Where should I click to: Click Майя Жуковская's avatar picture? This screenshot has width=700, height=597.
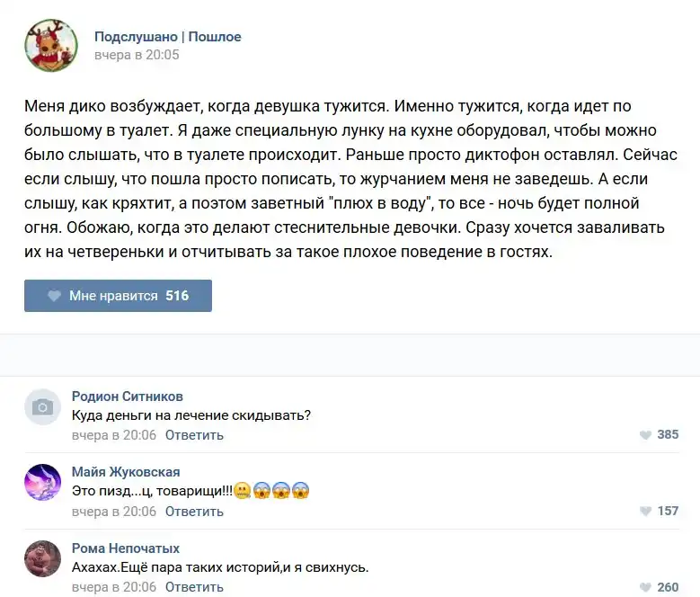click(42, 483)
